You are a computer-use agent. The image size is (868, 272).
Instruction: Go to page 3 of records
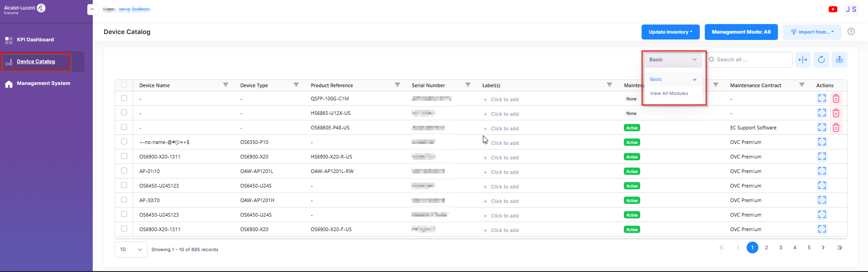point(781,247)
